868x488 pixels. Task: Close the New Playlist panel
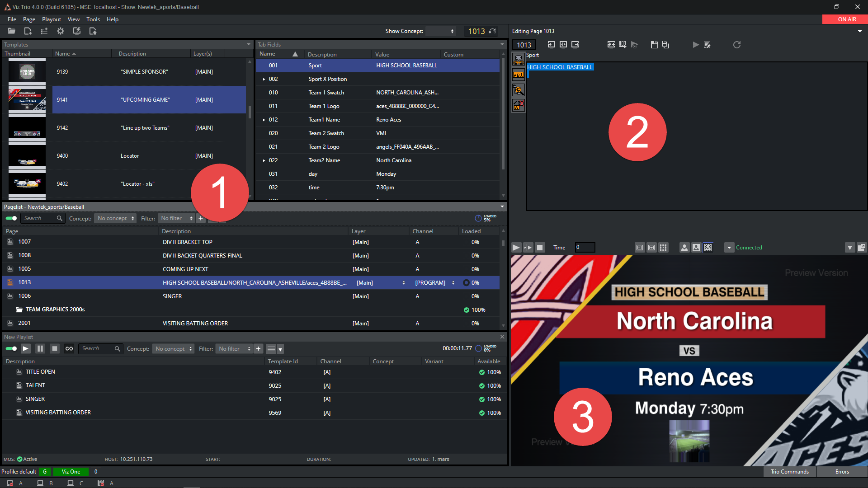coord(502,337)
